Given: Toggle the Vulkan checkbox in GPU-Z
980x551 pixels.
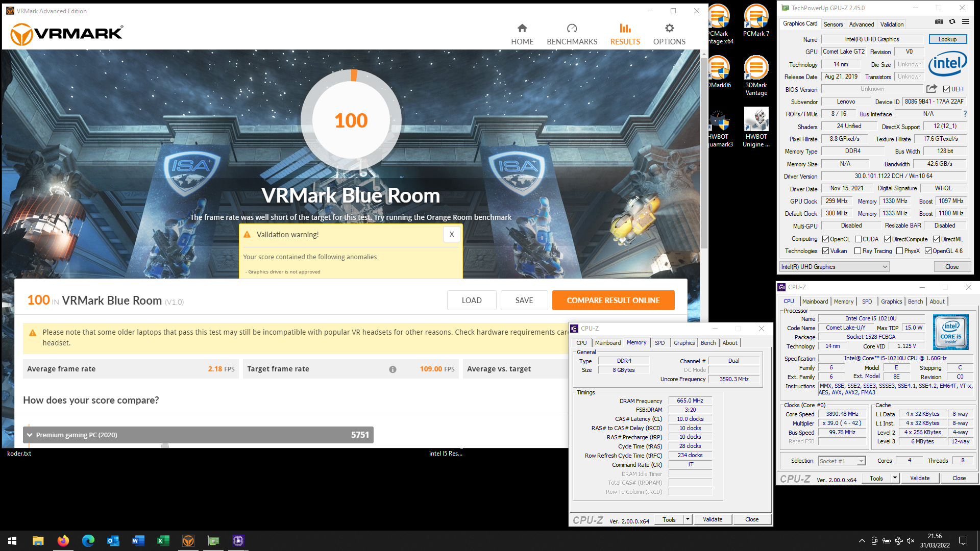Looking at the screenshot, I should tap(825, 251).
